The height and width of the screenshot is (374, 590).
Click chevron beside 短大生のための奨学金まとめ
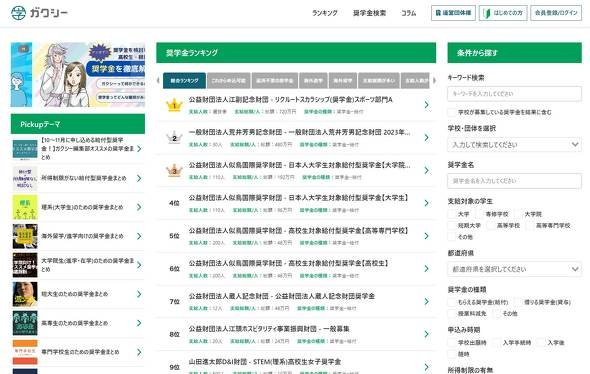tap(139, 294)
